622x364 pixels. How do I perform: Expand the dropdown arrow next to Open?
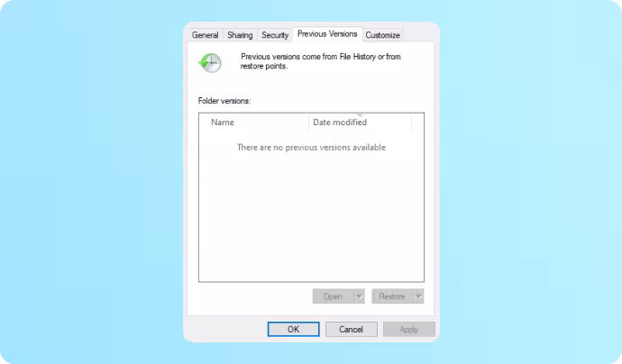point(359,296)
